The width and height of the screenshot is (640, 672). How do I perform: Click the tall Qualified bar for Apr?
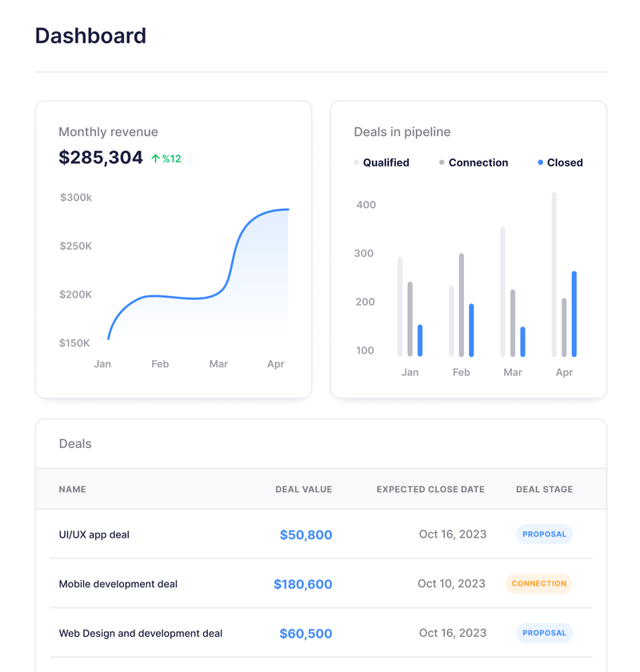554,274
